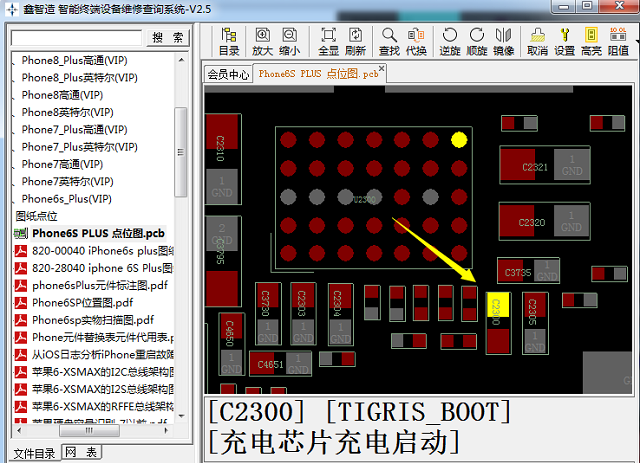The width and height of the screenshot is (640, 463).
Task: Open the 目录 directory tool
Action: pyautogui.click(x=229, y=41)
